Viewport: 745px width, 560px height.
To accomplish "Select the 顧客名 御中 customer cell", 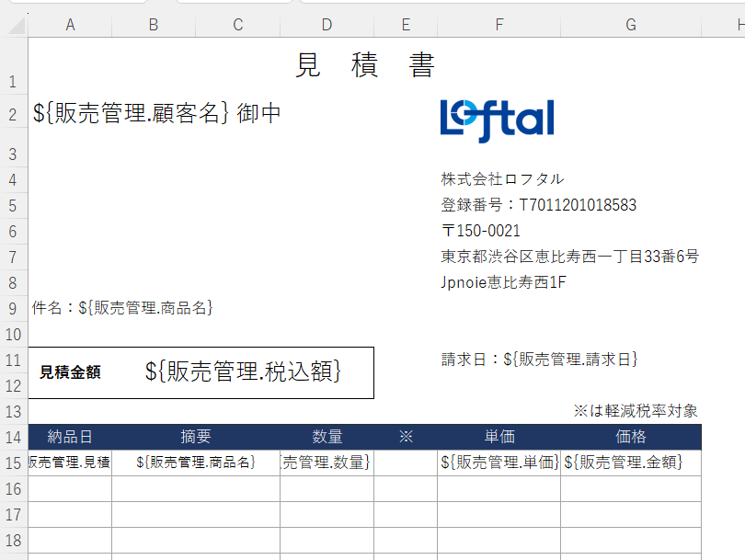I will point(156,113).
